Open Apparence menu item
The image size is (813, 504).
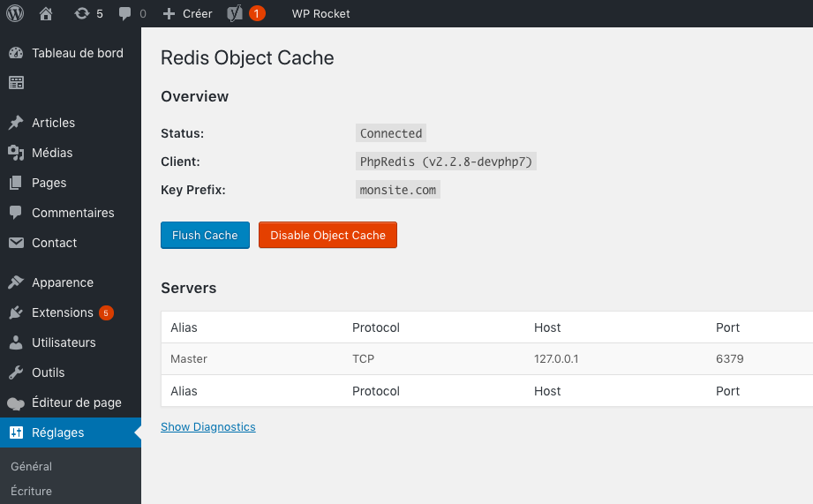[63, 282]
